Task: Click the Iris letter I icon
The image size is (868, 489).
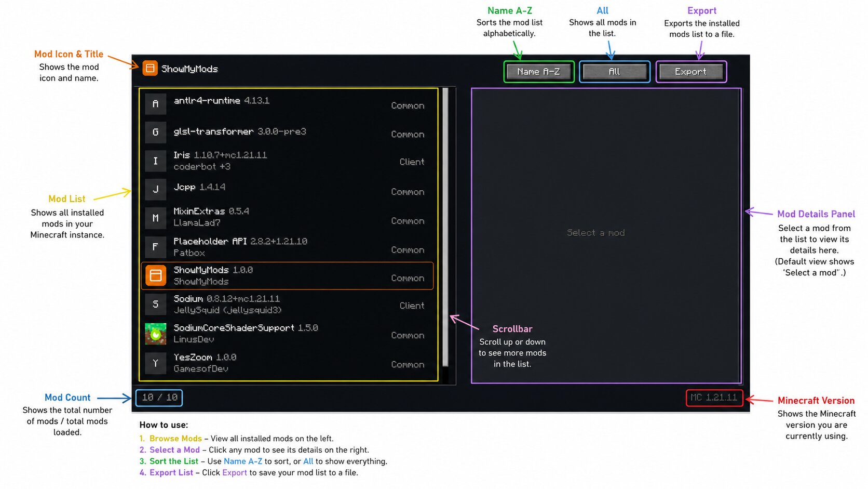Action: click(x=155, y=161)
